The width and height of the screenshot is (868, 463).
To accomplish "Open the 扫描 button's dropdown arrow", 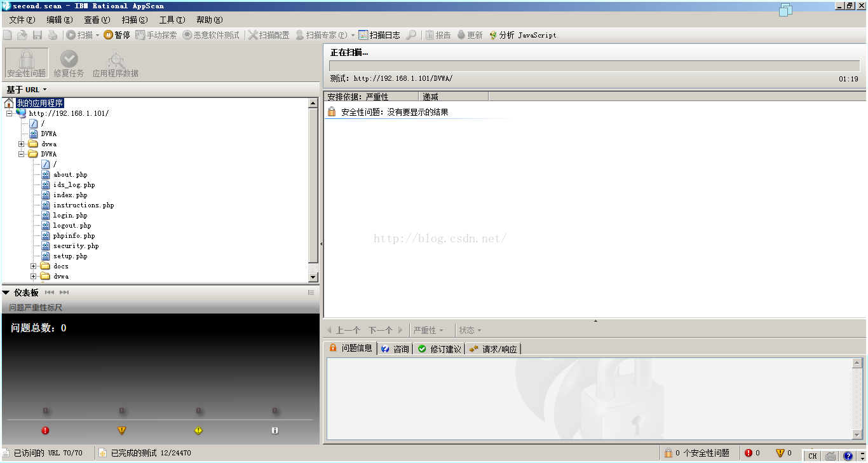I will [x=97, y=35].
